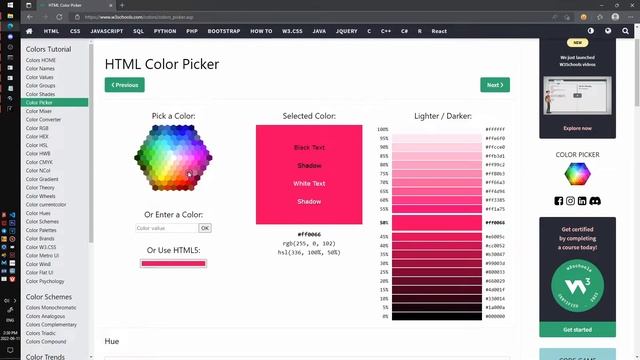The image size is (640, 360).
Task: Open Colors HOME in sidebar
Action: pos(41,60)
